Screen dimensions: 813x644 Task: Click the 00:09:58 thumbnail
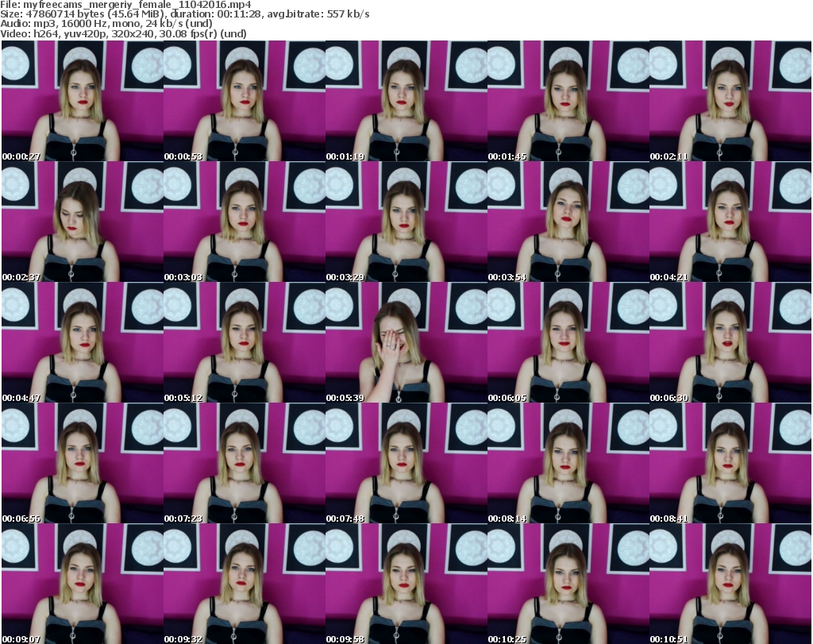[406, 584]
